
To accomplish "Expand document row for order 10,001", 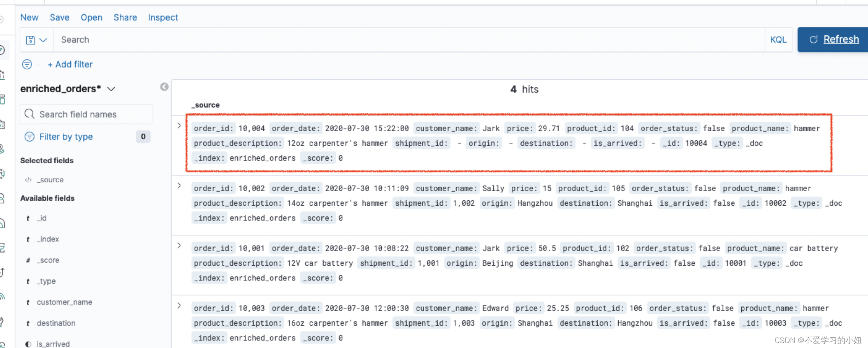I will pyautogui.click(x=179, y=246).
